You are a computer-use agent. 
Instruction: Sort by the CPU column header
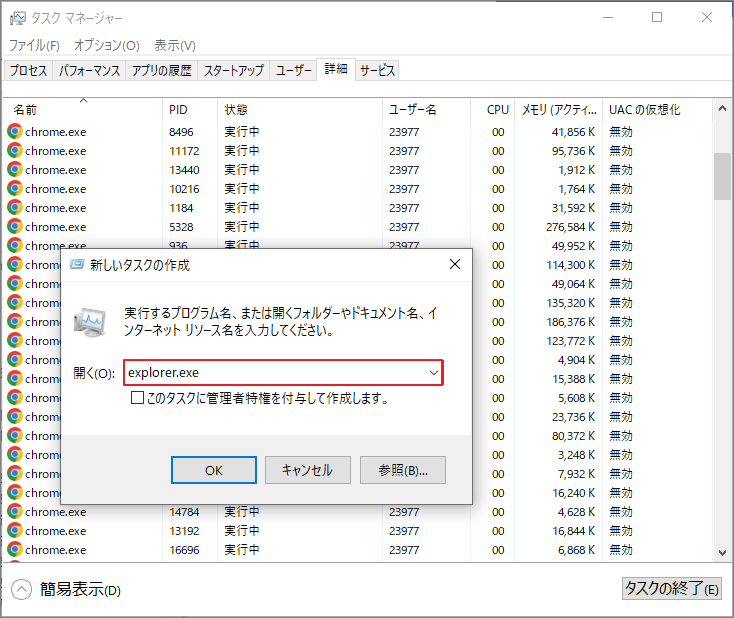[492, 110]
